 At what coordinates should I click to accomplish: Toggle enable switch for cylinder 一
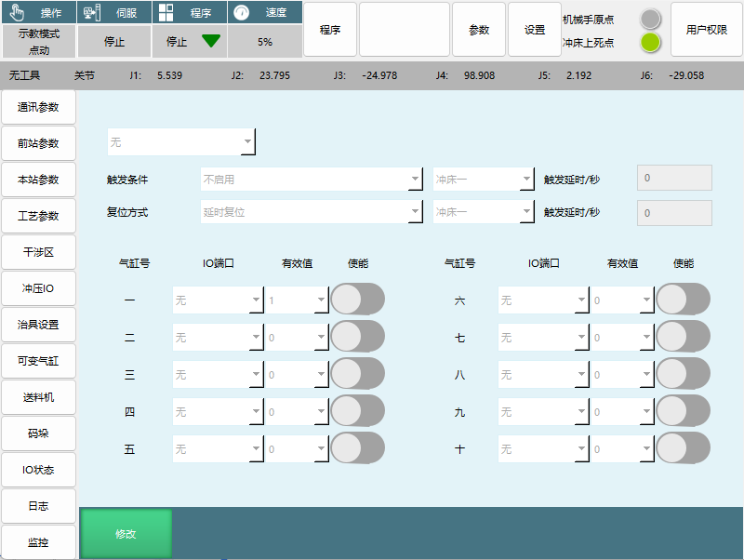point(357,300)
